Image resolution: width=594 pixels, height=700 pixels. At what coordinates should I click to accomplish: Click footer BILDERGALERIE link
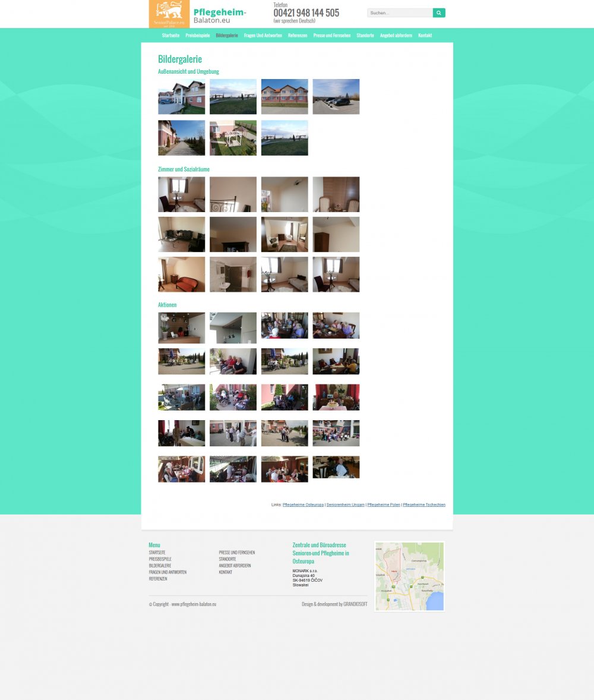(160, 566)
